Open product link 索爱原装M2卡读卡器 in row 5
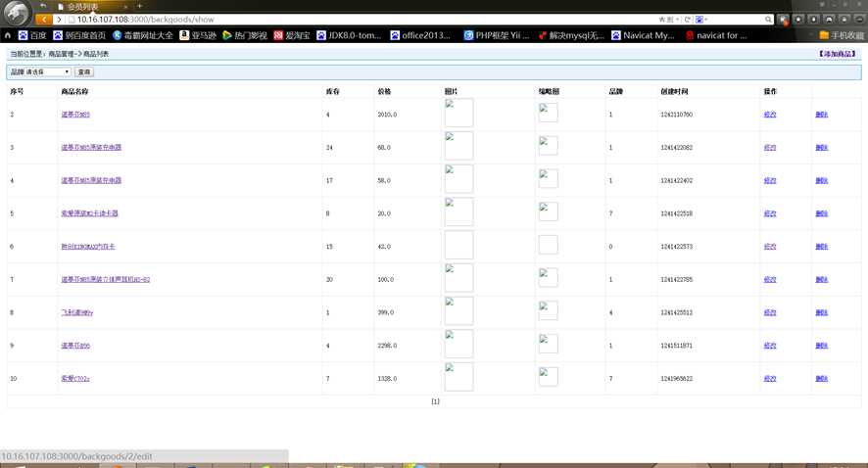Screen dimensions: 868x468 point(89,213)
